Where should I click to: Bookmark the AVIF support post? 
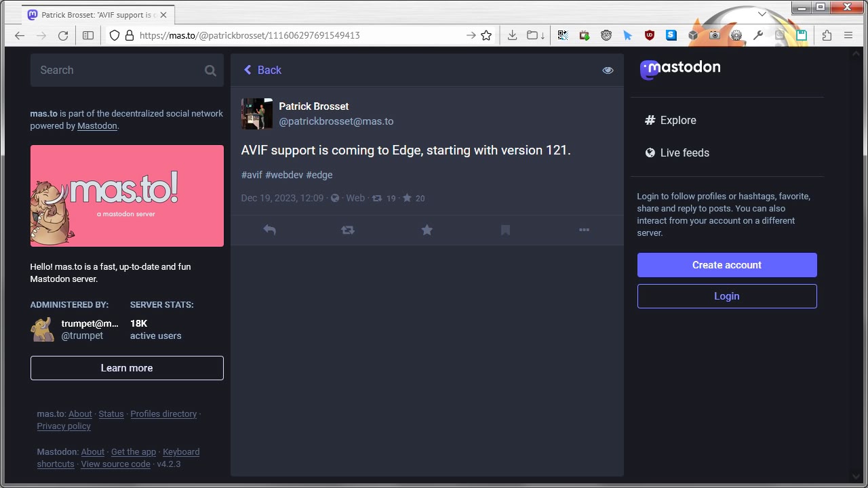click(x=505, y=230)
